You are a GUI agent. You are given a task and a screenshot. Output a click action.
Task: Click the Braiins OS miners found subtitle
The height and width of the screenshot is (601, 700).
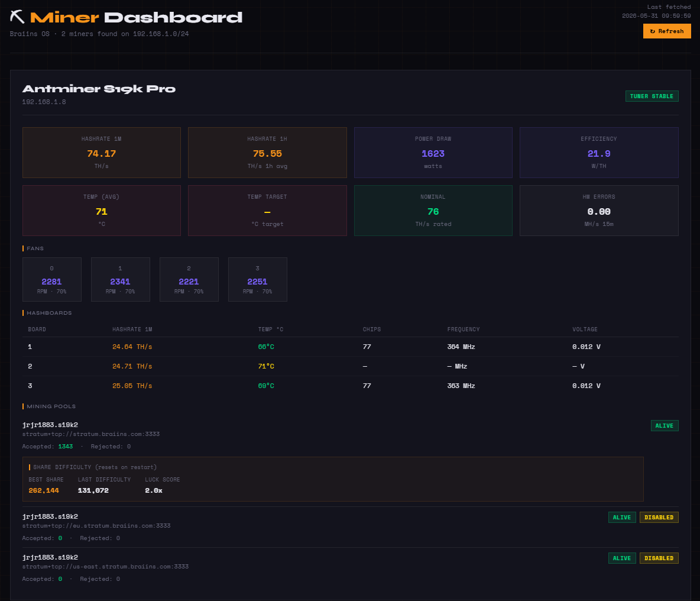coord(99,34)
